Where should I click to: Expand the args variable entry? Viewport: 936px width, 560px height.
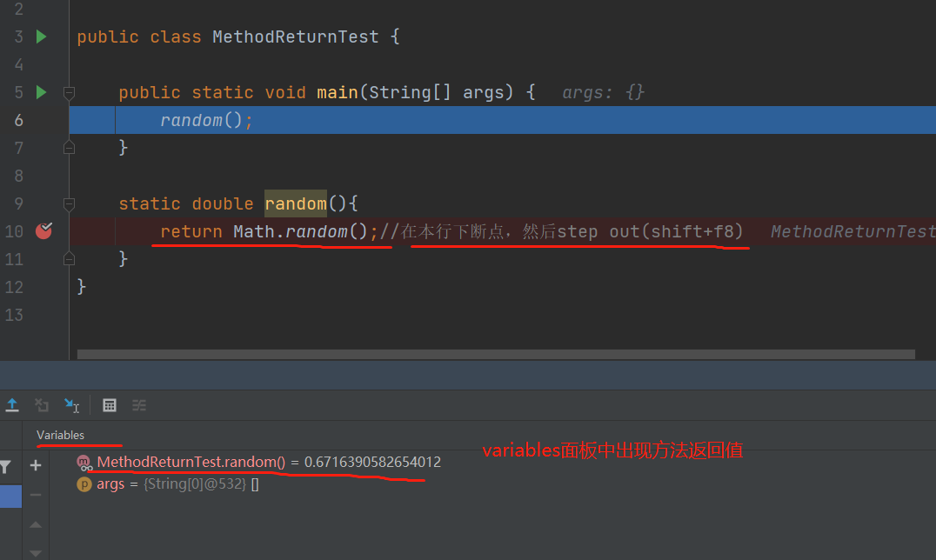click(x=110, y=483)
